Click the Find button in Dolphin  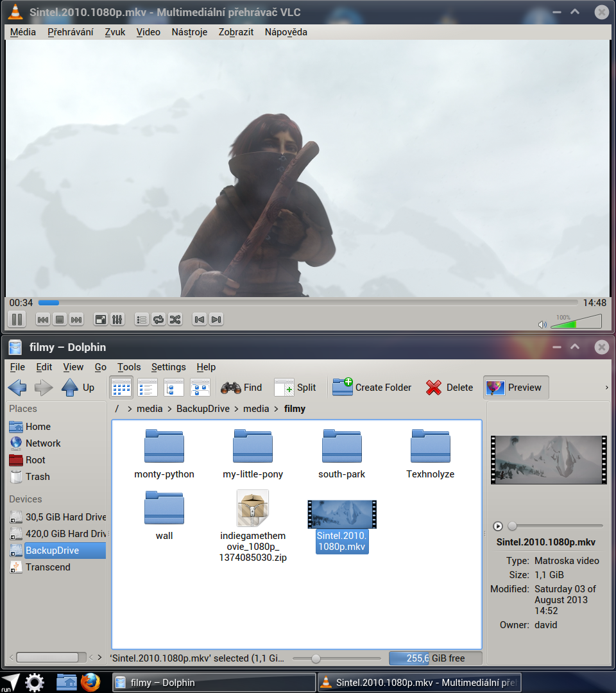[x=241, y=388]
